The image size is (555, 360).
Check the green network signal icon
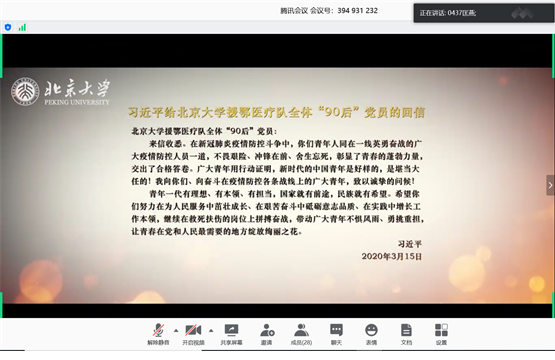pyautogui.click(x=22, y=27)
